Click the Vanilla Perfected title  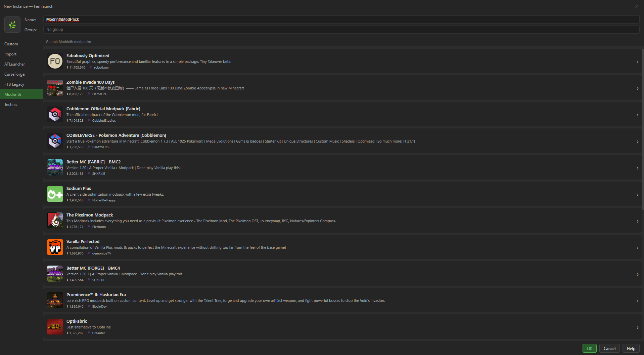(83, 242)
